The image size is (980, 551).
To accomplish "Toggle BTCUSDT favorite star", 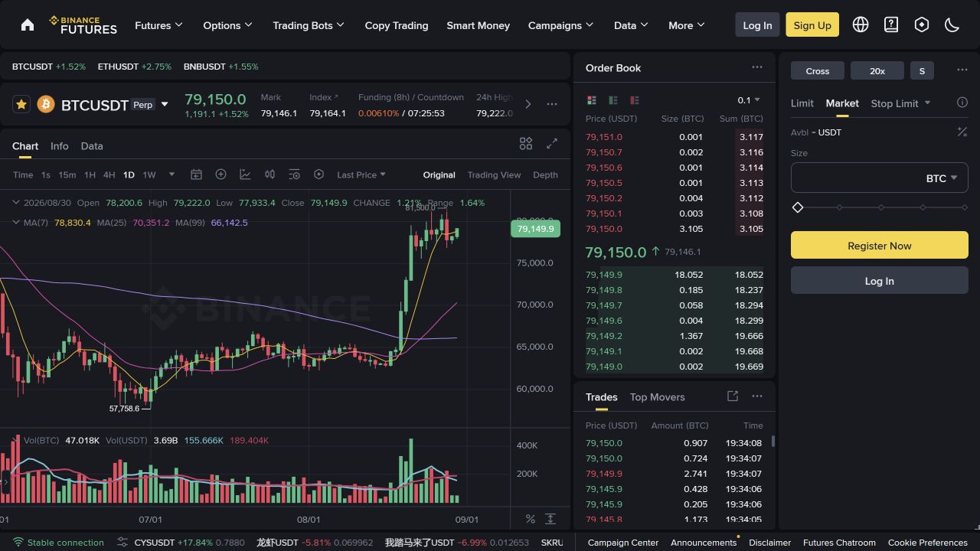I will (21, 104).
